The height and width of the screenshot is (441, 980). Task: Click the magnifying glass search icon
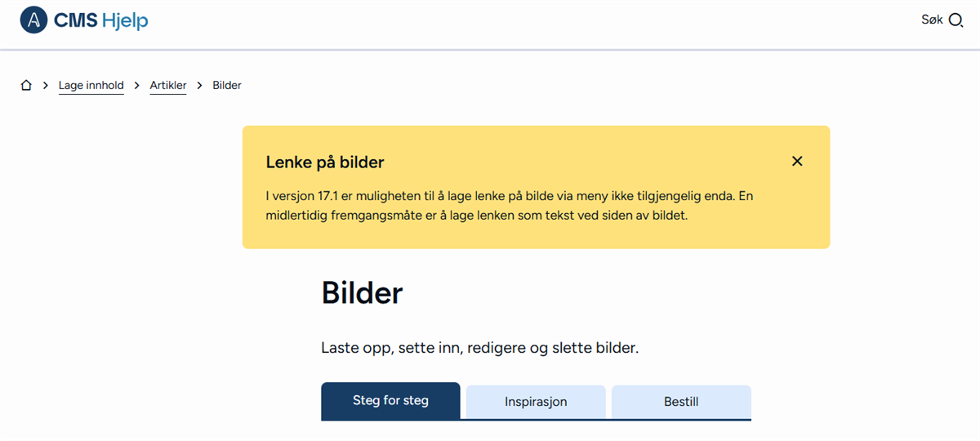click(x=955, y=21)
